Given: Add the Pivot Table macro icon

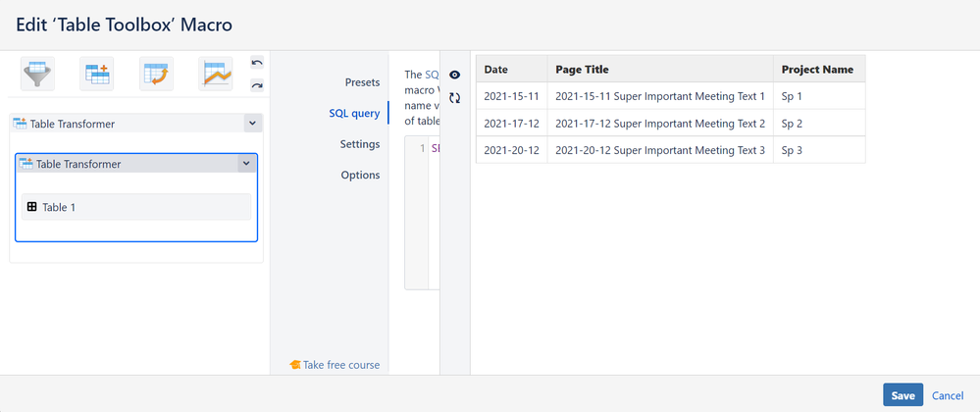Looking at the screenshot, I should pos(156,74).
